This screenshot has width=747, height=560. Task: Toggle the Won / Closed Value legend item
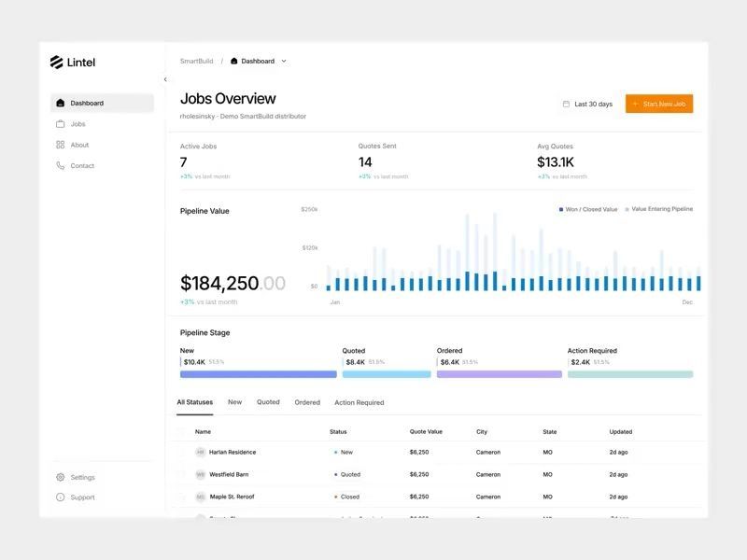pos(588,209)
